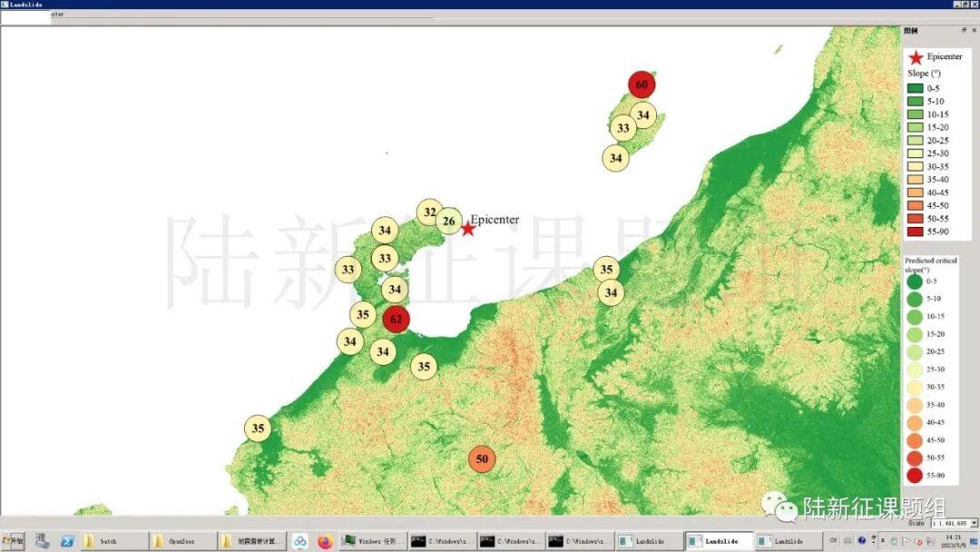
Task: Open Firefox from the taskbar
Action: click(x=325, y=541)
